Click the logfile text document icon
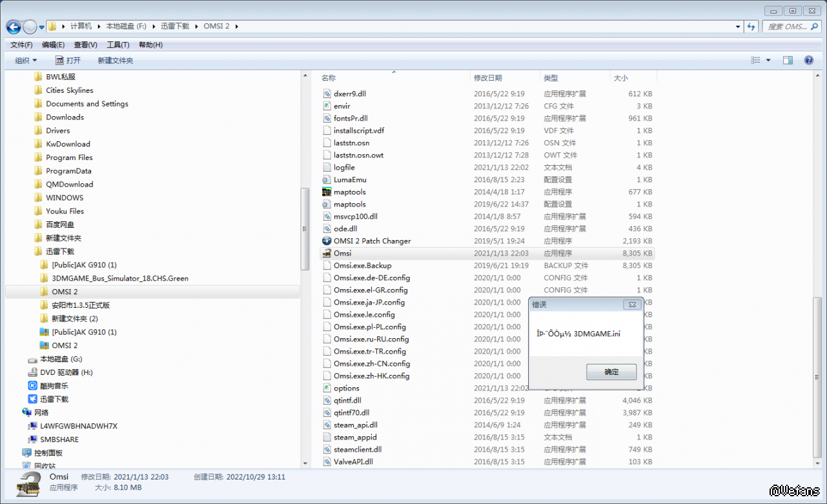 pos(327,167)
